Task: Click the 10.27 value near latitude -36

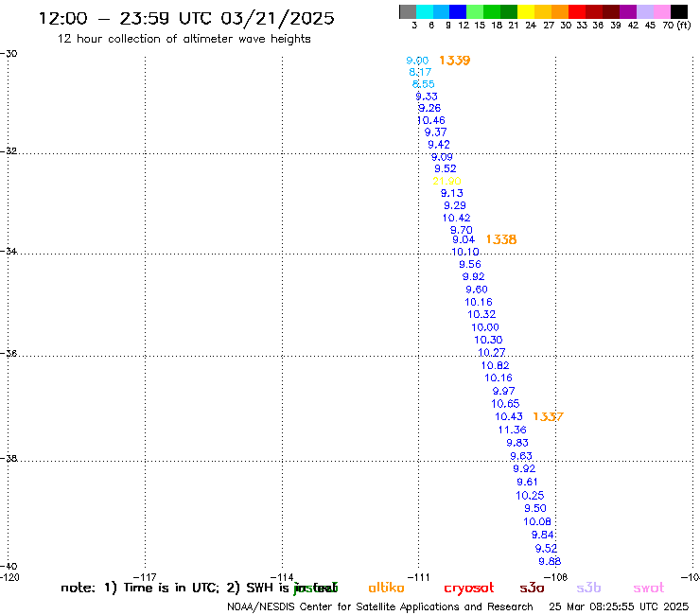Action: pyautogui.click(x=492, y=352)
